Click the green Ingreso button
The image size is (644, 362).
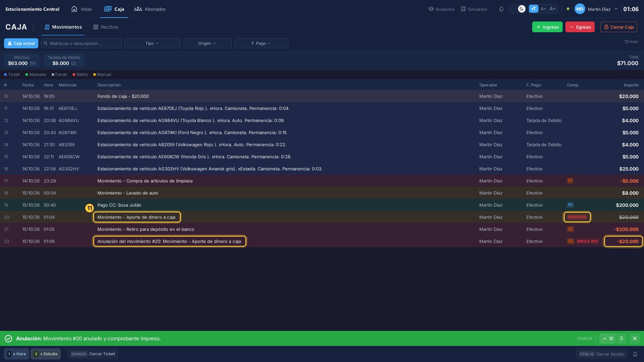[547, 27]
